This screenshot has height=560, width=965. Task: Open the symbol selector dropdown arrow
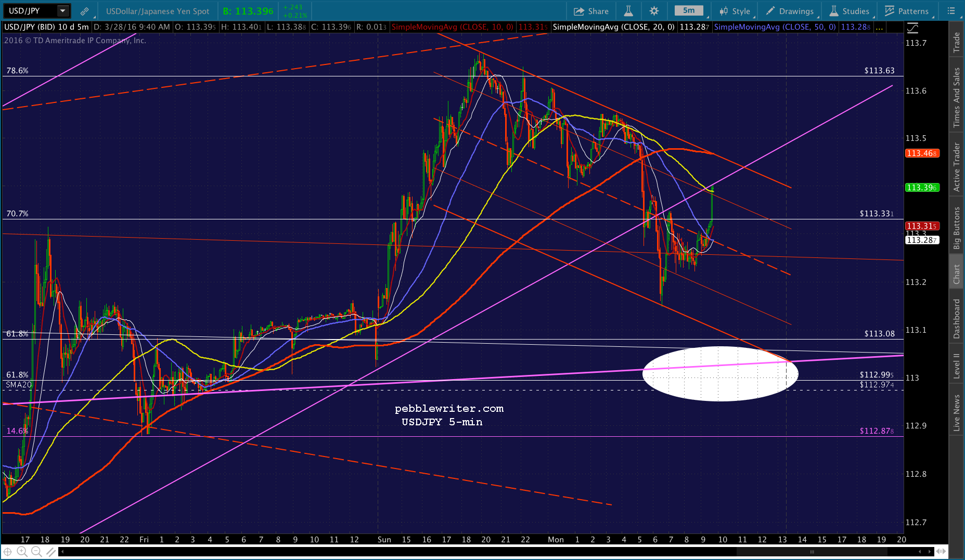coord(63,11)
